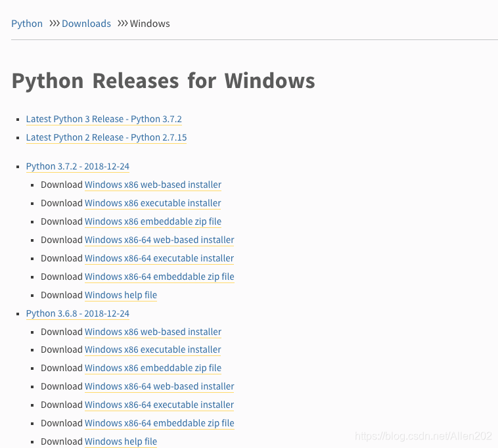This screenshot has width=498, height=448.
Task: Download Python 3.7.2 Windows x86 embeddable zip file
Action: [x=153, y=221]
